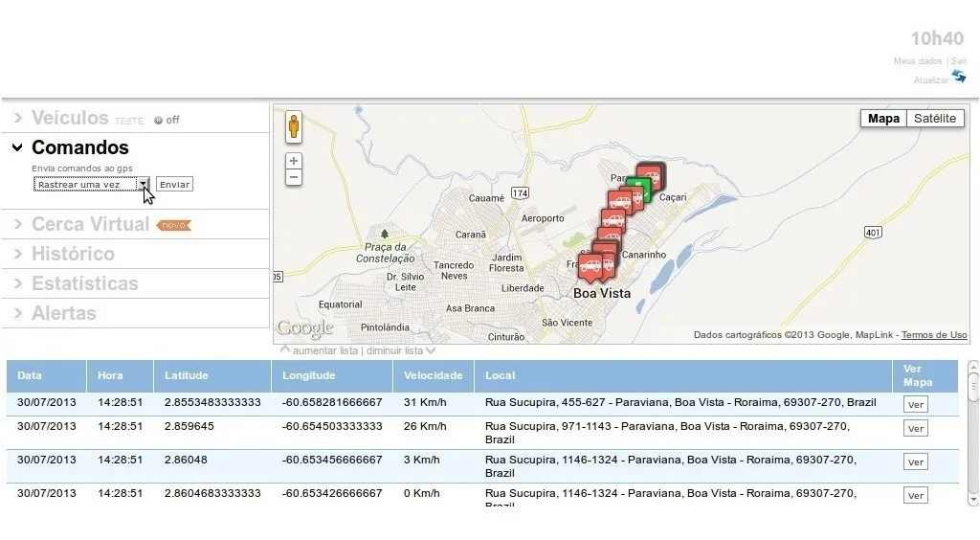This screenshot has width=980, height=540.
Task: Expand the Veículos section
Action: (x=70, y=118)
